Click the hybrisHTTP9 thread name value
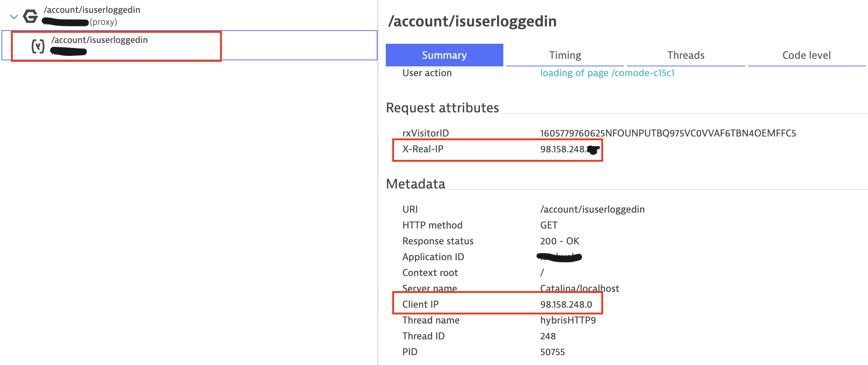The image size is (868, 365). [568, 320]
